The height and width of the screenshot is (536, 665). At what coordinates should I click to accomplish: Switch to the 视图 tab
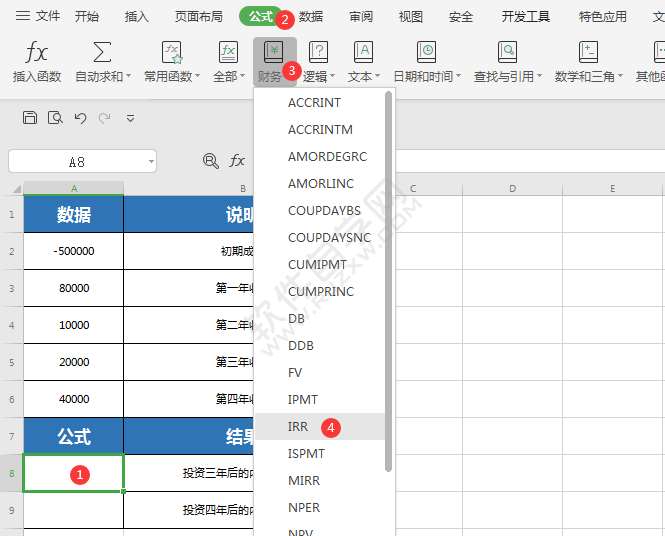coord(411,17)
